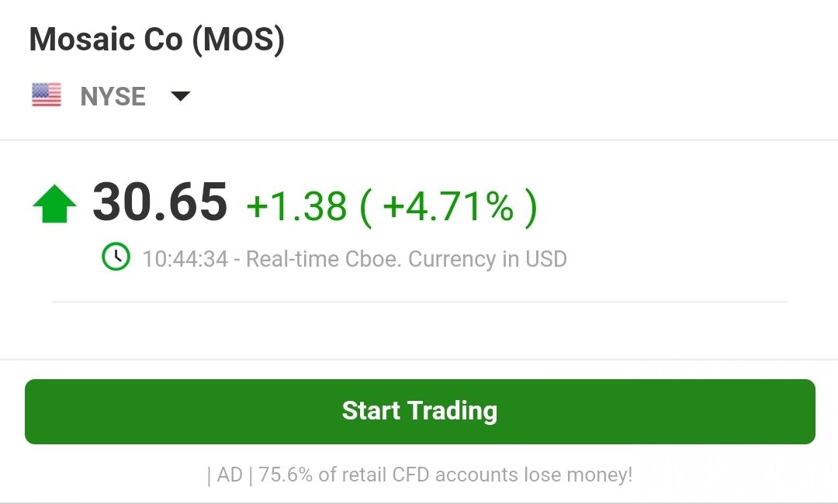The image size is (838, 504).
Task: Click the divider line below the timestamp
Action: (x=419, y=301)
